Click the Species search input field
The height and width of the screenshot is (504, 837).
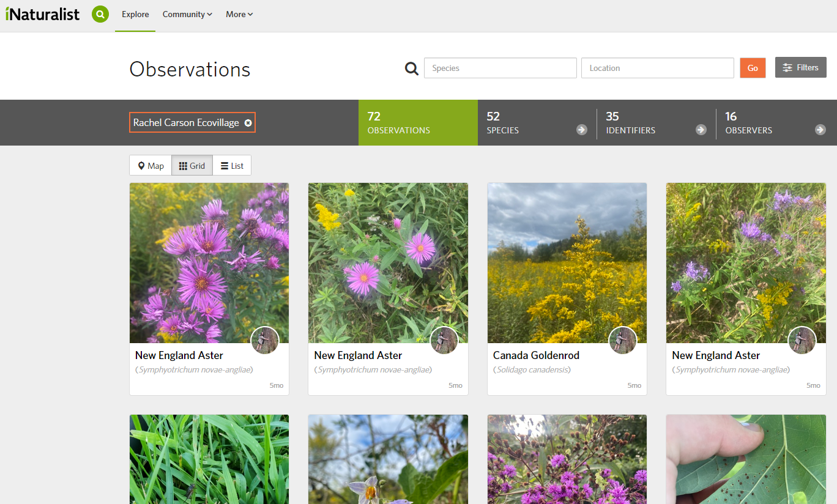coord(500,68)
